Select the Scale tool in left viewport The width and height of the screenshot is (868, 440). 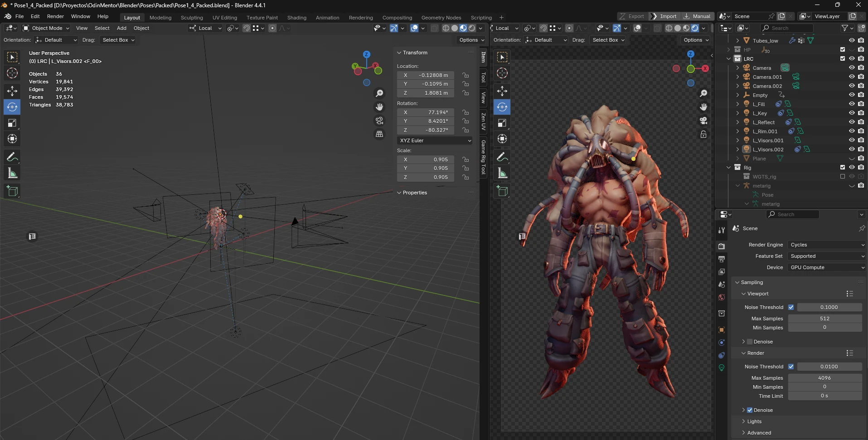12,123
